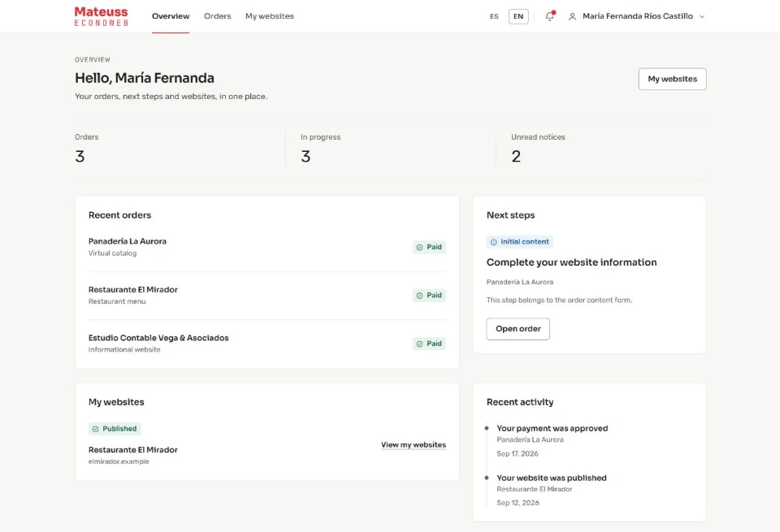Select the 'Your website was published' activity

coord(552,478)
